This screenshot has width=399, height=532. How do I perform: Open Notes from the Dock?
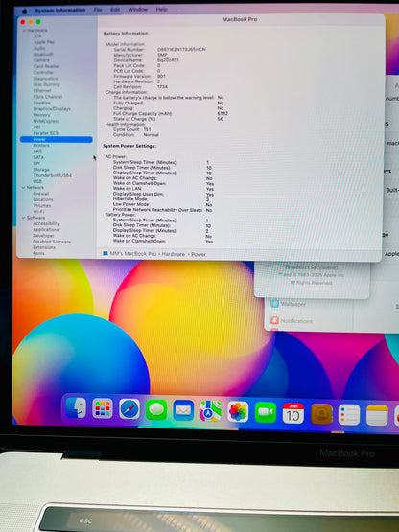(377, 415)
